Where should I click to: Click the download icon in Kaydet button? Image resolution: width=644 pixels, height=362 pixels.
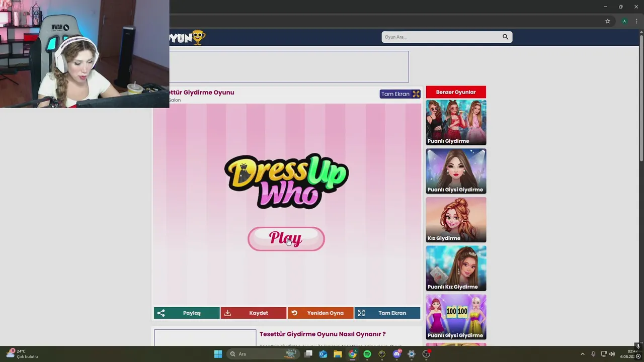(x=227, y=313)
